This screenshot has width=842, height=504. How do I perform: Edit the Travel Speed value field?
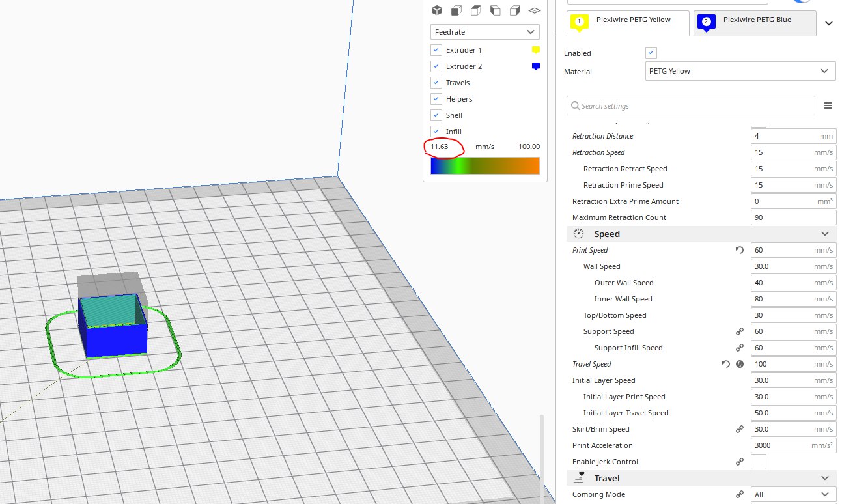point(794,364)
